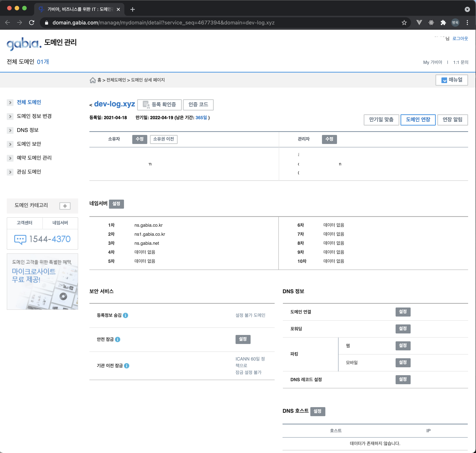The width and height of the screenshot is (476, 453).
Task: Expand 예약 도메인 관리 sidebar chevron
Action: (x=10, y=158)
